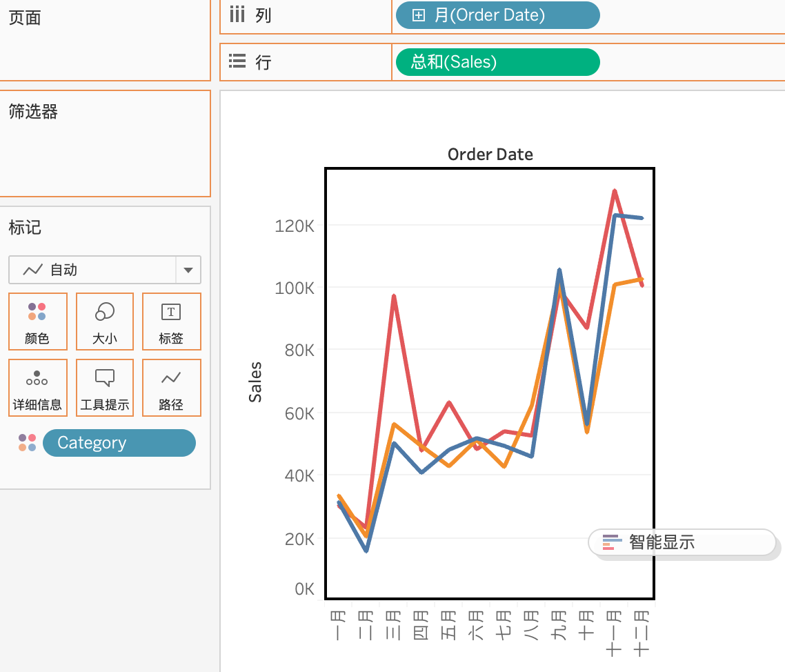785x672 pixels.
Task: Click the 二月 month label
Action: 366,626
